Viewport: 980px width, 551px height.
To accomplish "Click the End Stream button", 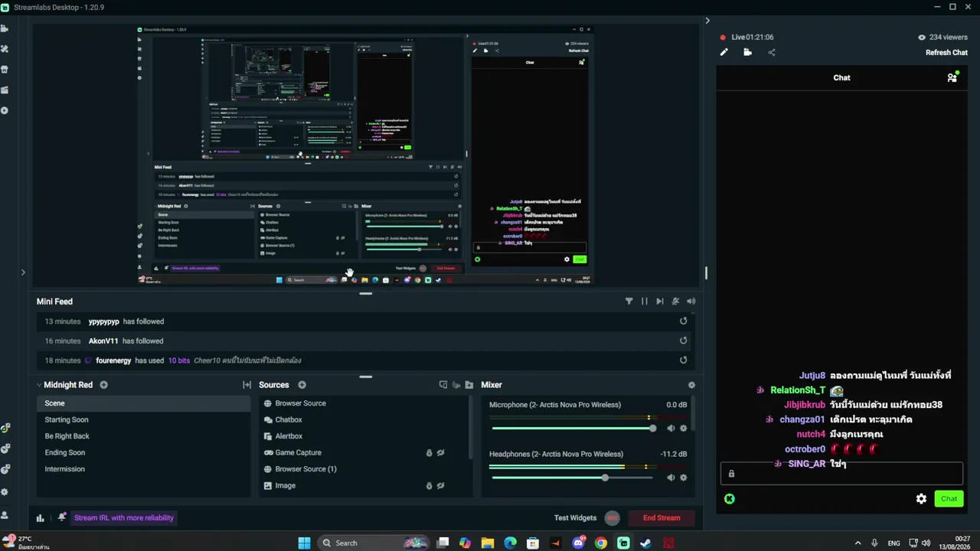I will (x=661, y=518).
